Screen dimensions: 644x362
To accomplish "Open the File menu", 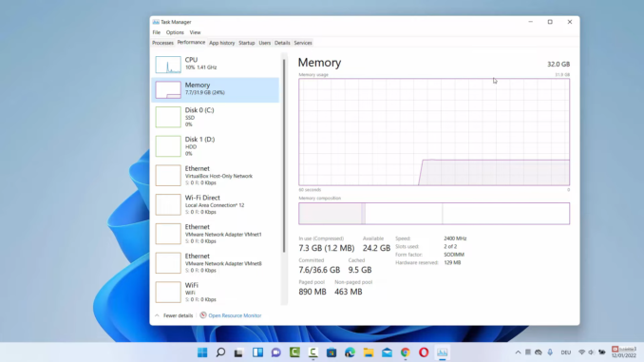I will click(x=157, y=32).
